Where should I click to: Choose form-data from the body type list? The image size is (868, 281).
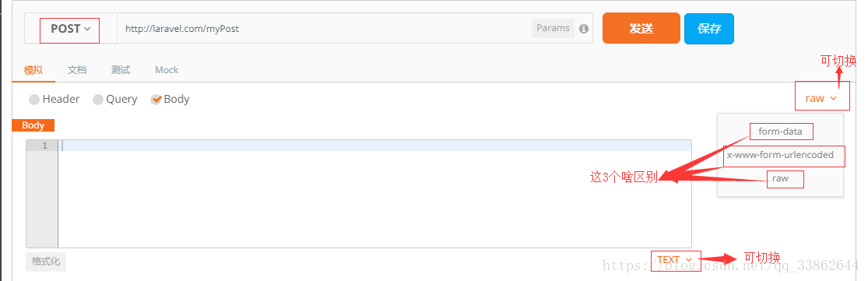click(x=781, y=132)
